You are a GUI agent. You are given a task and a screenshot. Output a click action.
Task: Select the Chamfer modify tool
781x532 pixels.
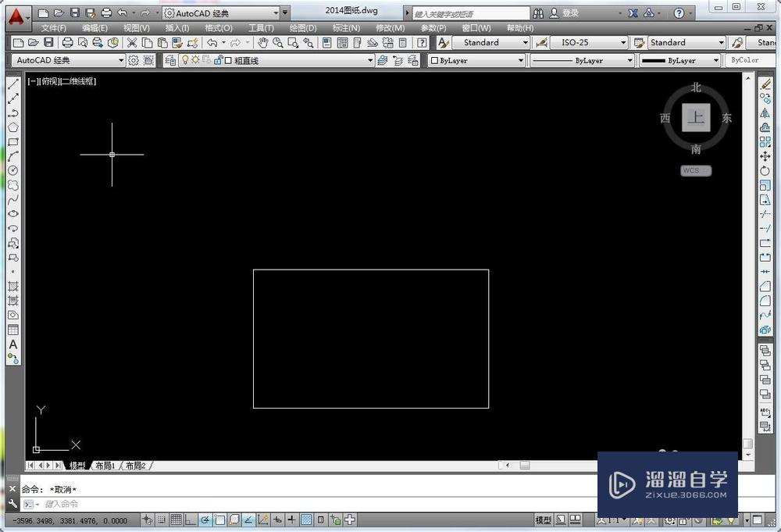point(765,287)
